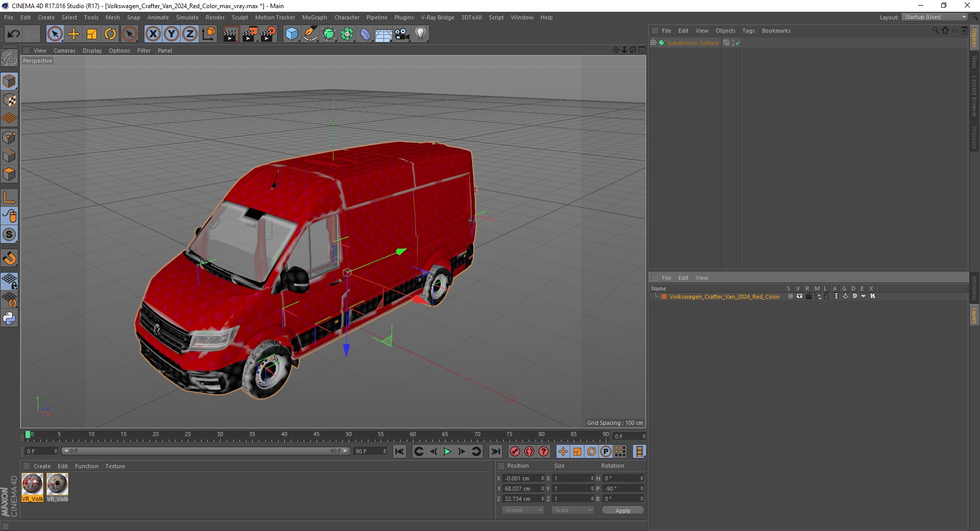
Task: Expand the Subdivision Surface object tree
Action: 653,43
